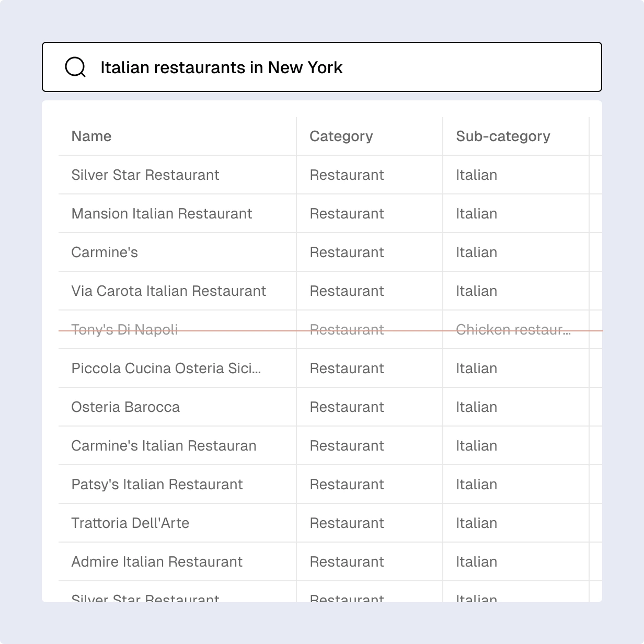Open Carmine's Italian Restauran entry
This screenshot has height=644, width=644.
coord(164,446)
